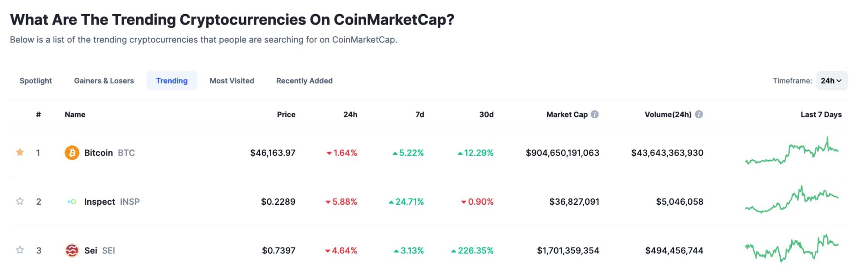This screenshot has height=273, width=868.
Task: Toggle the watchlist star for Sei
Action: click(x=19, y=250)
